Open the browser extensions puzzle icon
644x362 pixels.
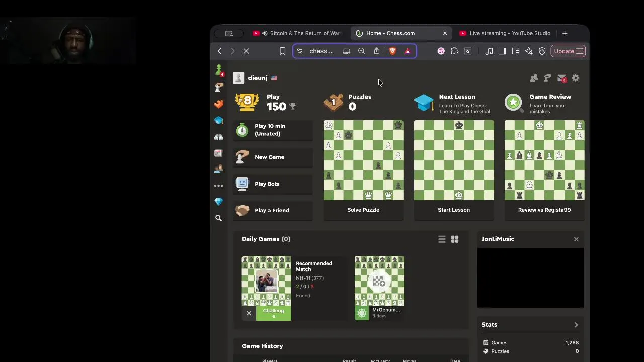[454, 51]
